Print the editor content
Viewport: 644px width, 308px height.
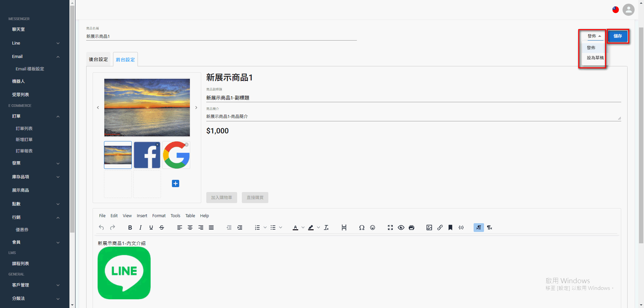(412, 228)
